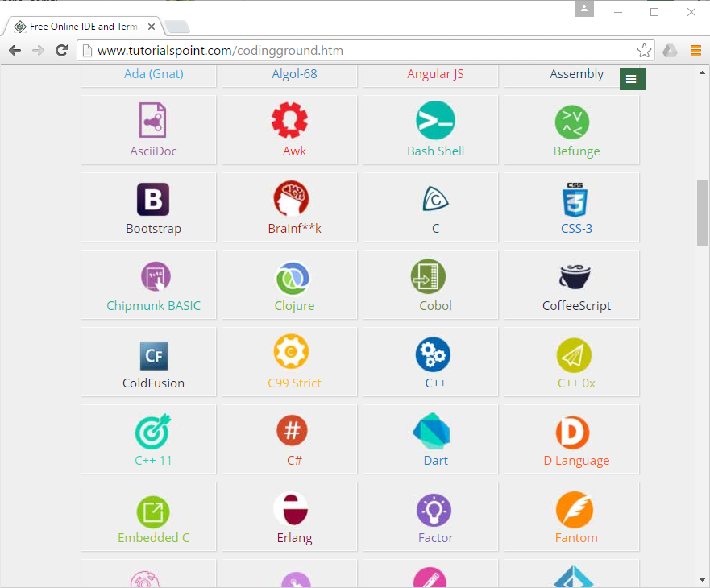Screen dimensions: 710x588
Task: Click the page info icon in address bar
Action: (x=87, y=50)
